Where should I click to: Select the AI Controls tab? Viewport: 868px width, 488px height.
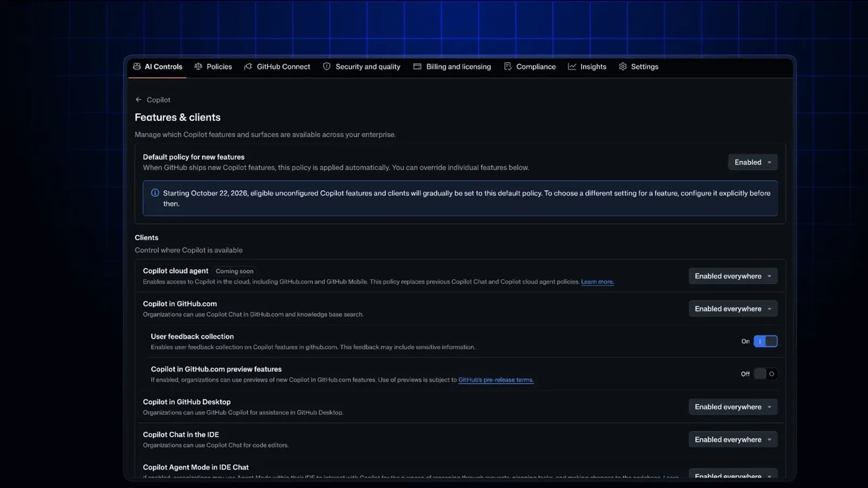(x=157, y=67)
